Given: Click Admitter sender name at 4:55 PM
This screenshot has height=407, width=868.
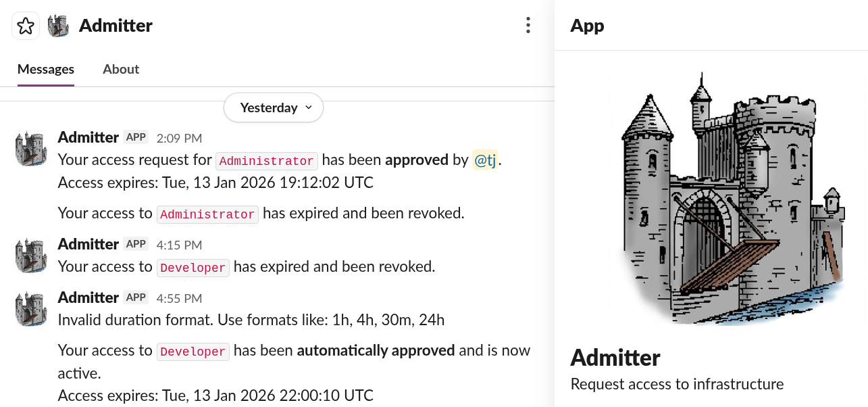Looking at the screenshot, I should click(88, 297).
